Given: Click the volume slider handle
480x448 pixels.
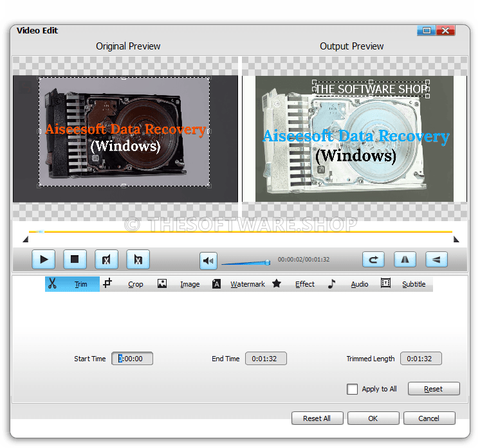Looking at the screenshot, I should coord(268,262).
